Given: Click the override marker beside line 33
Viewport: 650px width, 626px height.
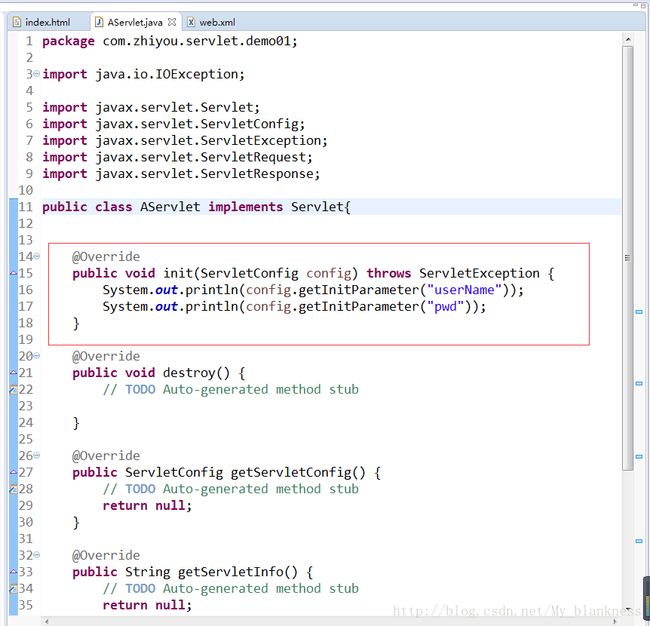Looking at the screenshot, I should (x=13, y=571).
